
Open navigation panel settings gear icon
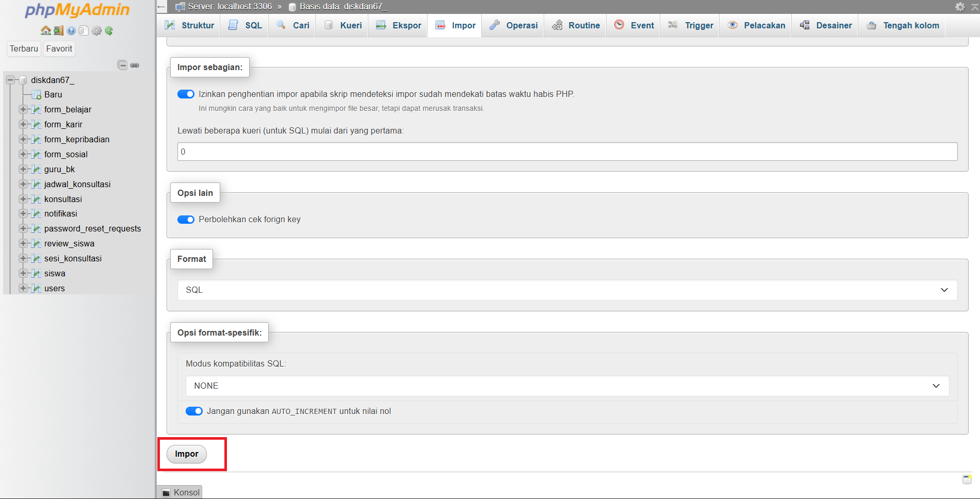(96, 31)
